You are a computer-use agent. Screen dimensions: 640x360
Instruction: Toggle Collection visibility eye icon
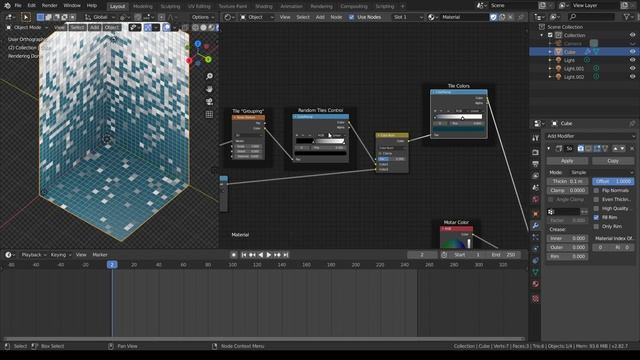click(x=632, y=35)
